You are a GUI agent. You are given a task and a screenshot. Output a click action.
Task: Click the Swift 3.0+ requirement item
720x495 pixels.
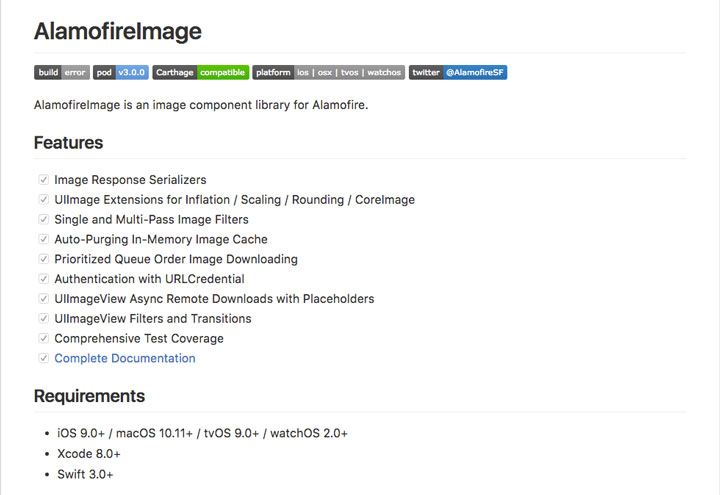(x=85, y=474)
